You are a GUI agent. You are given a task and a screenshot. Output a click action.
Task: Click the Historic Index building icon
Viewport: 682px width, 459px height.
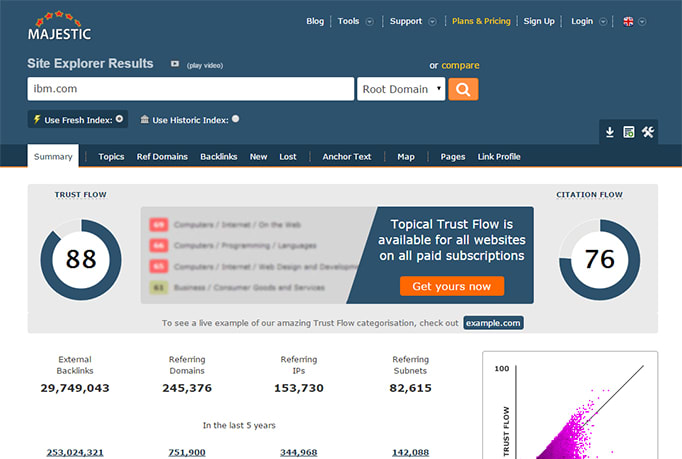coord(144,119)
